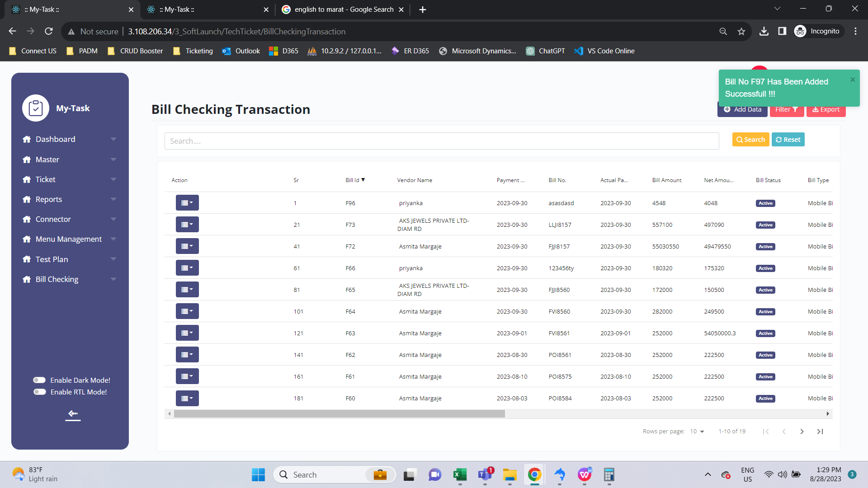Viewport: 868px width, 488px height.
Task: Click the Windows Start button
Action: tap(259, 474)
